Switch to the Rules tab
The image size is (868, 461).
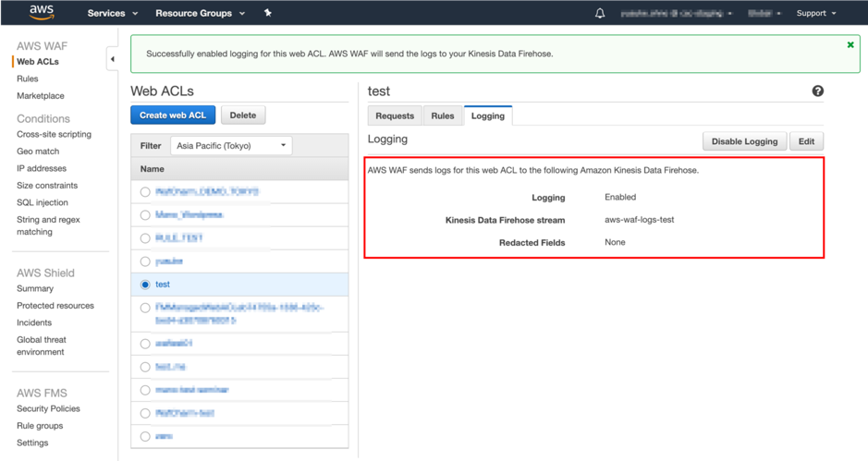pos(442,115)
